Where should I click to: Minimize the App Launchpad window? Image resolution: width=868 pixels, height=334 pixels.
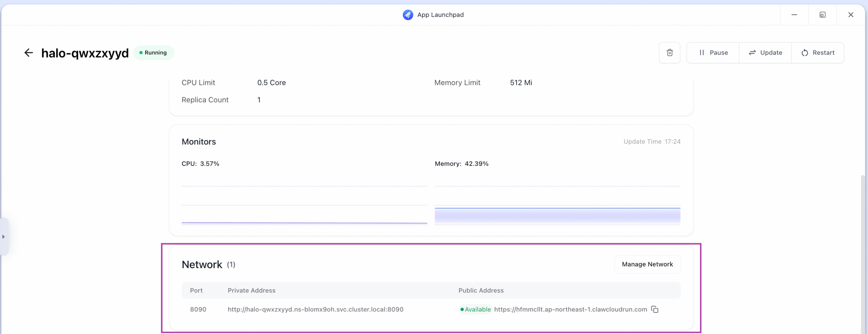coord(794,15)
